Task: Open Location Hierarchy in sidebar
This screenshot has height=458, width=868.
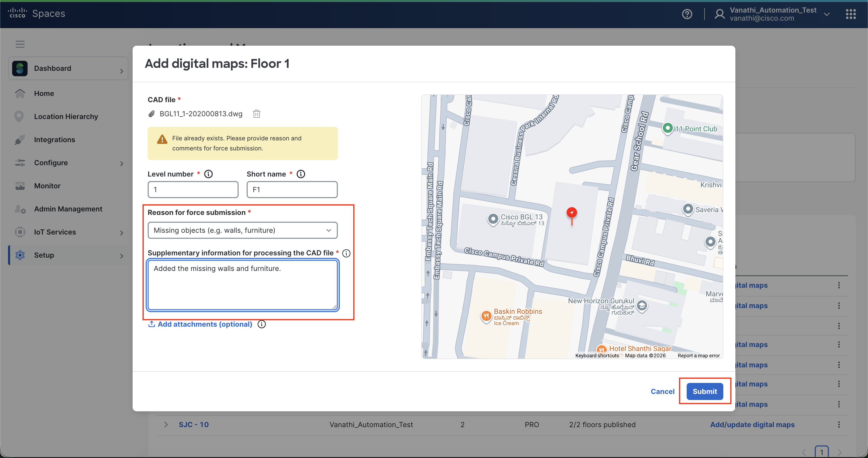Action: click(x=66, y=117)
